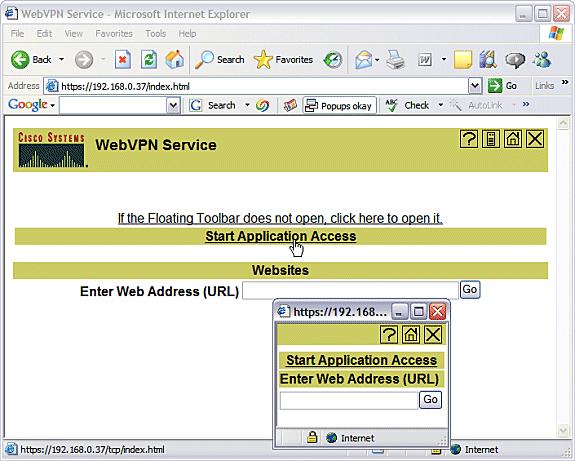Expand Google toolbar overflow chevron
Viewport: 575px width, 461px height.
526,105
